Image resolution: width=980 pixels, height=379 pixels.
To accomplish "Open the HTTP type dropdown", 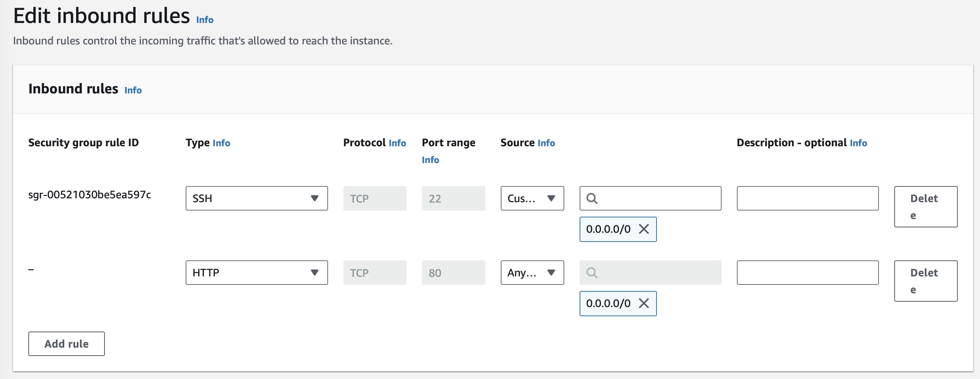I will 256,273.
